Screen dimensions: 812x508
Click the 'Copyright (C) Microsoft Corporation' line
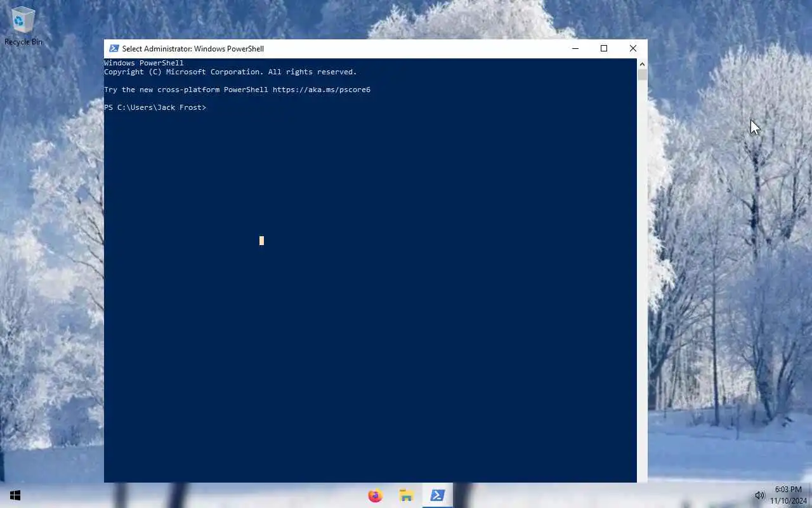click(230, 72)
